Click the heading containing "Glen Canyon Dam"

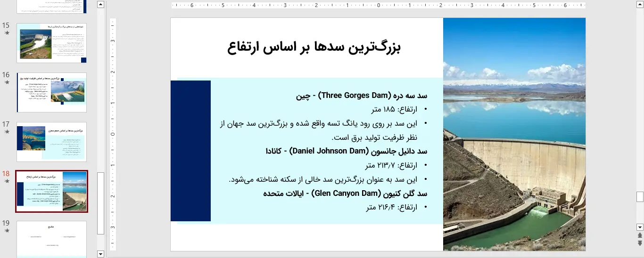click(x=346, y=193)
